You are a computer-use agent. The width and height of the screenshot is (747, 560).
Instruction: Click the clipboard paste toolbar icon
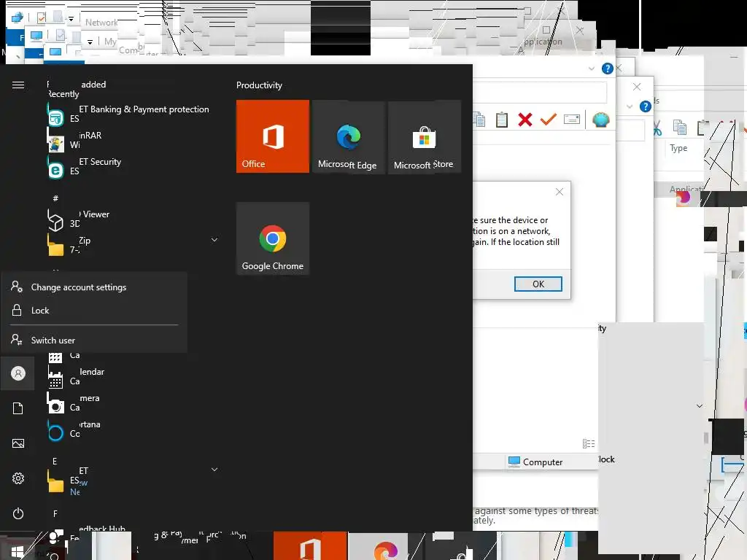click(502, 120)
